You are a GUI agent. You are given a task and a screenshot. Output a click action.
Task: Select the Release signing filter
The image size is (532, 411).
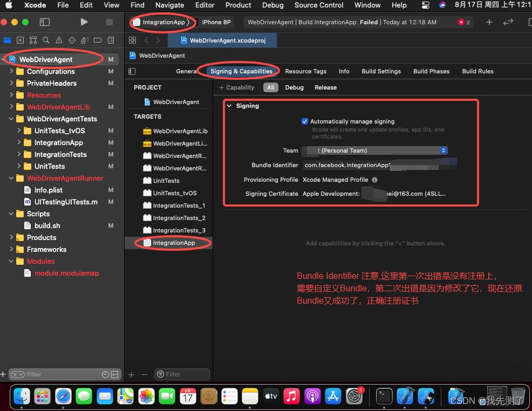tap(326, 87)
